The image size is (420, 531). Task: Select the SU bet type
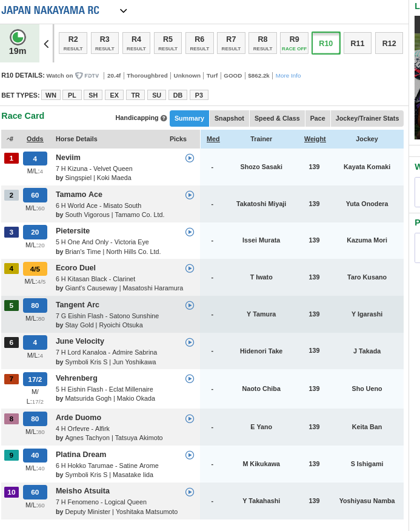pos(156,95)
